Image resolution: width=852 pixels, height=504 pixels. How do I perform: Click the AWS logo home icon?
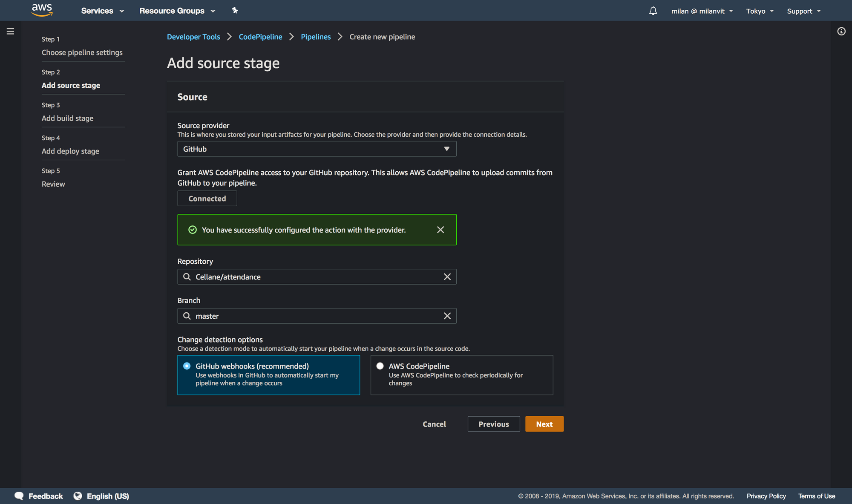(x=42, y=10)
